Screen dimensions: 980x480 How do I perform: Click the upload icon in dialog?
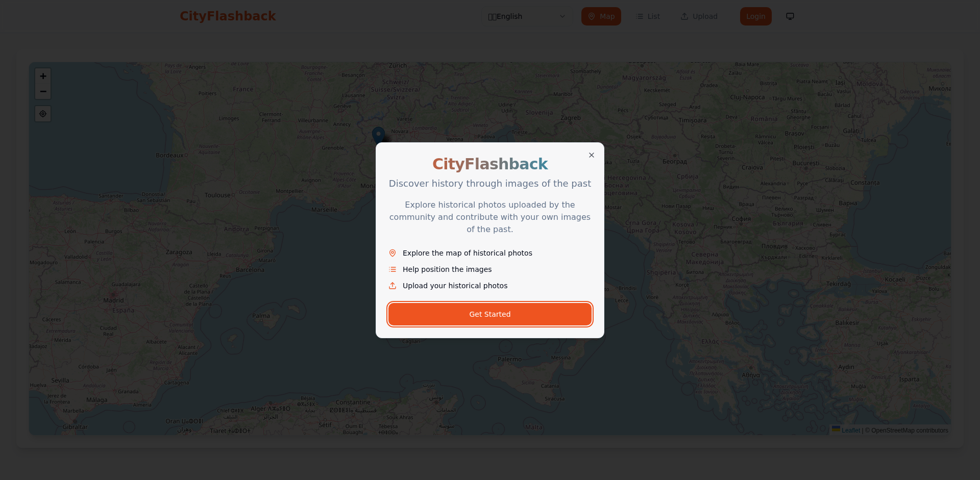(x=393, y=286)
